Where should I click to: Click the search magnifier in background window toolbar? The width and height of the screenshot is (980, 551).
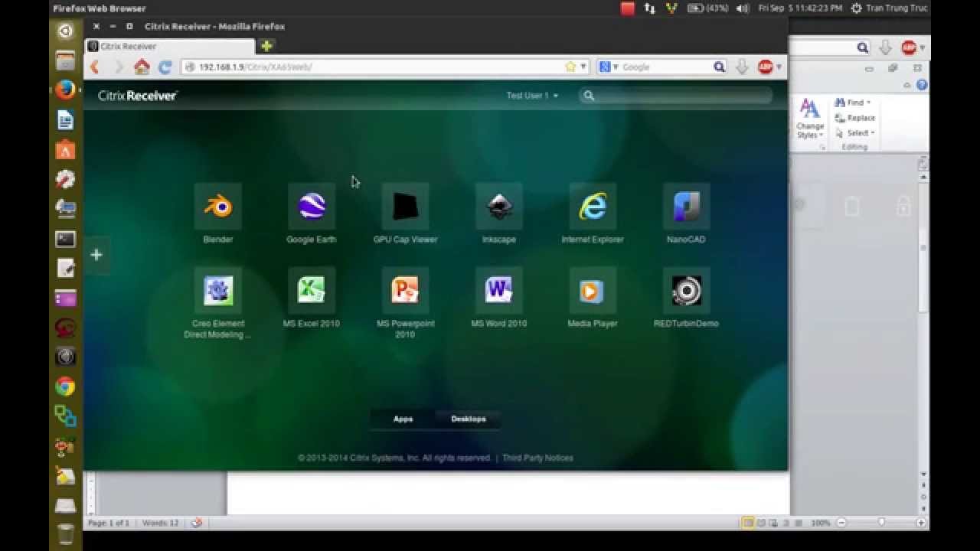tap(863, 47)
